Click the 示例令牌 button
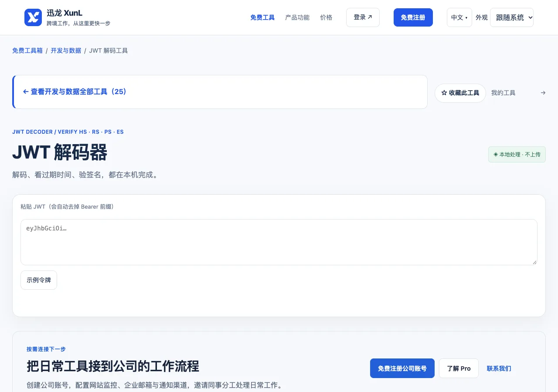The image size is (558, 392). (39, 280)
